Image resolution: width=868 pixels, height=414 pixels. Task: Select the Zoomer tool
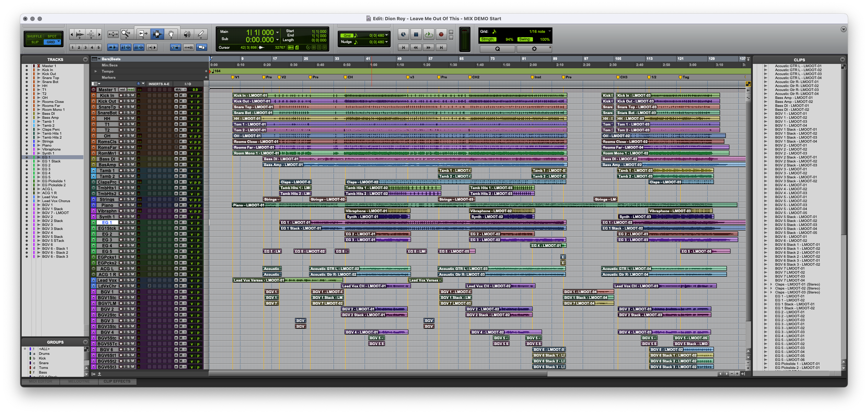pos(126,34)
